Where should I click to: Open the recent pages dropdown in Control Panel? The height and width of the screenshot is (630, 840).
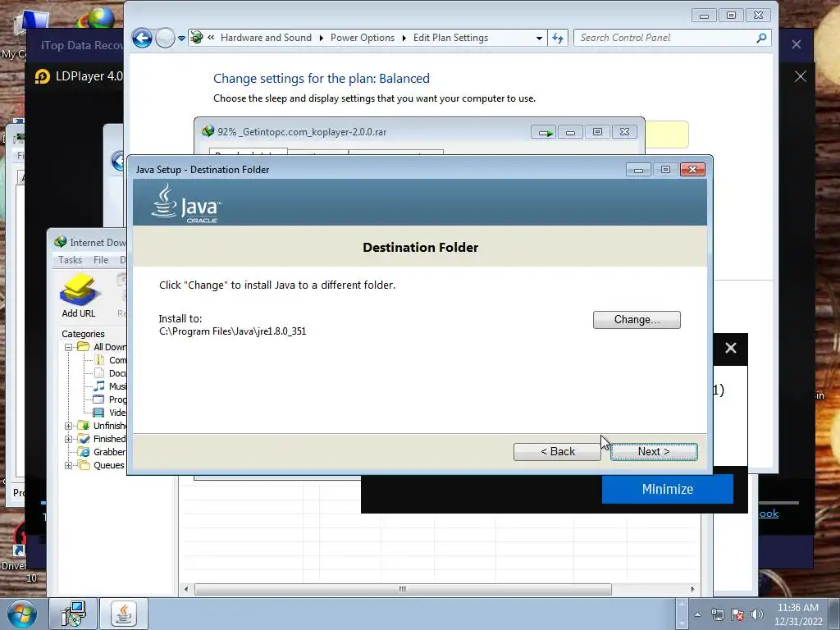(x=181, y=39)
